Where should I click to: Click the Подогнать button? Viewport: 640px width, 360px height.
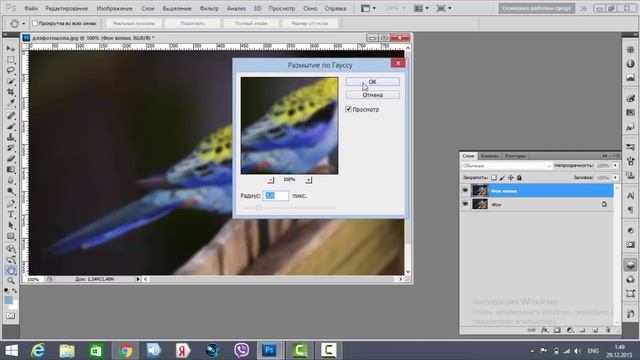tap(193, 23)
